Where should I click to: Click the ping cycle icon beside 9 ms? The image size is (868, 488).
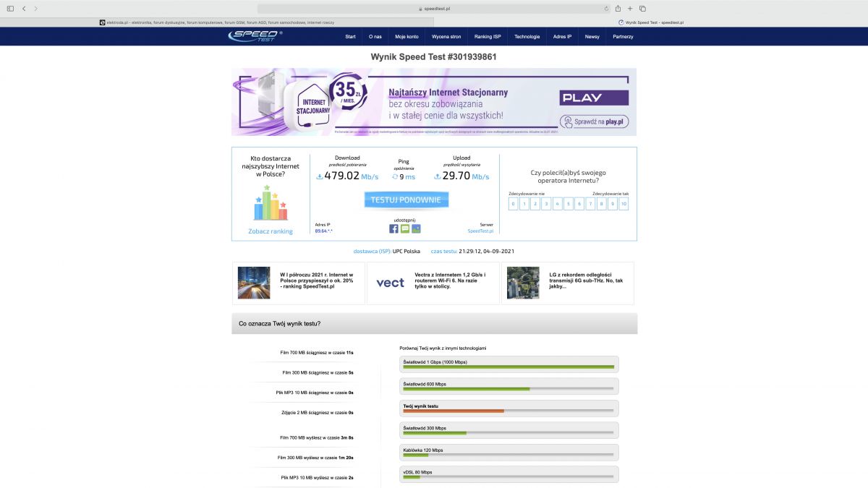395,176
